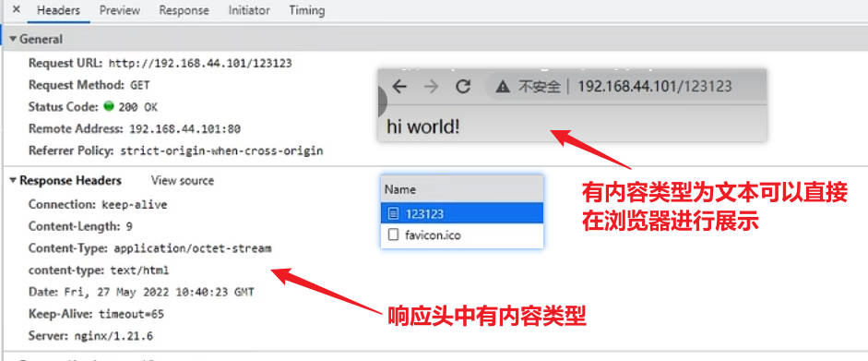Click the document icon beside 123123
Screen dimensions: 868x361
coord(393,213)
